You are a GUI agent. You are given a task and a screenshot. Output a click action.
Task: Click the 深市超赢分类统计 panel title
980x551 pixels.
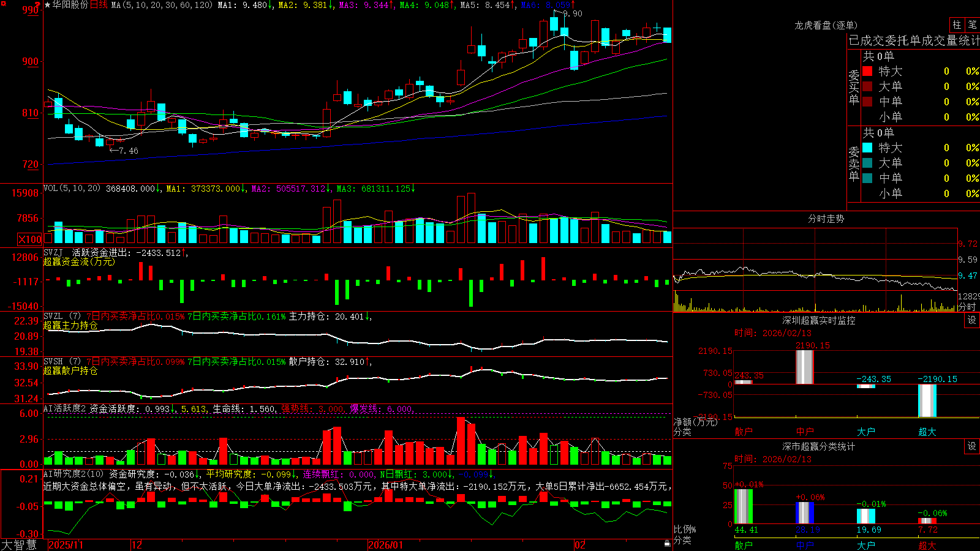pos(819,446)
